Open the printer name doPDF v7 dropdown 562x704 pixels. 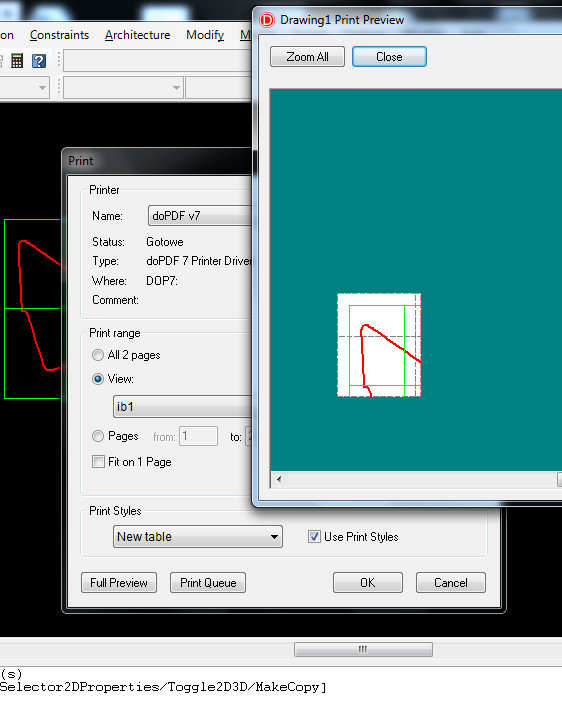pos(200,216)
